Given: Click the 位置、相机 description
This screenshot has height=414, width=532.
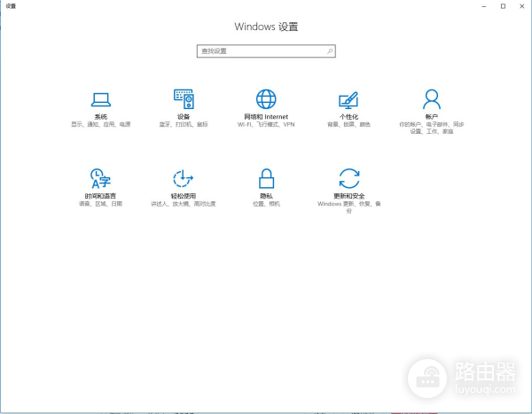Looking at the screenshot, I should click(266, 204).
